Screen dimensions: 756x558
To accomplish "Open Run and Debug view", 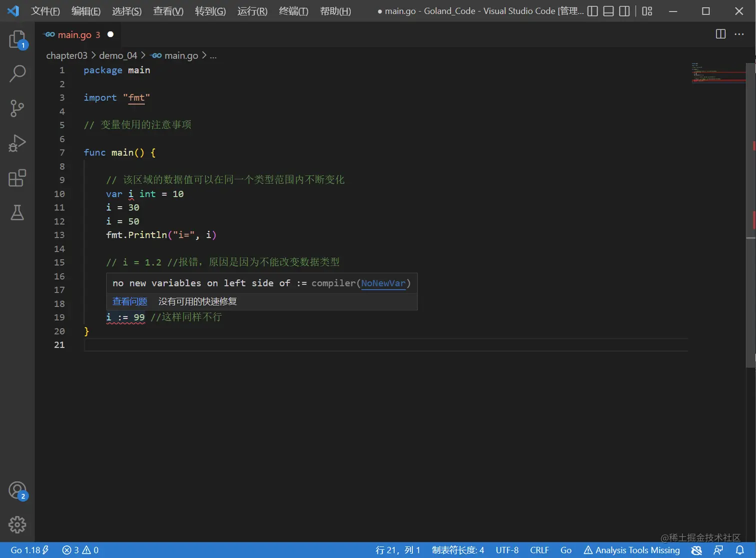I will pos(17,143).
